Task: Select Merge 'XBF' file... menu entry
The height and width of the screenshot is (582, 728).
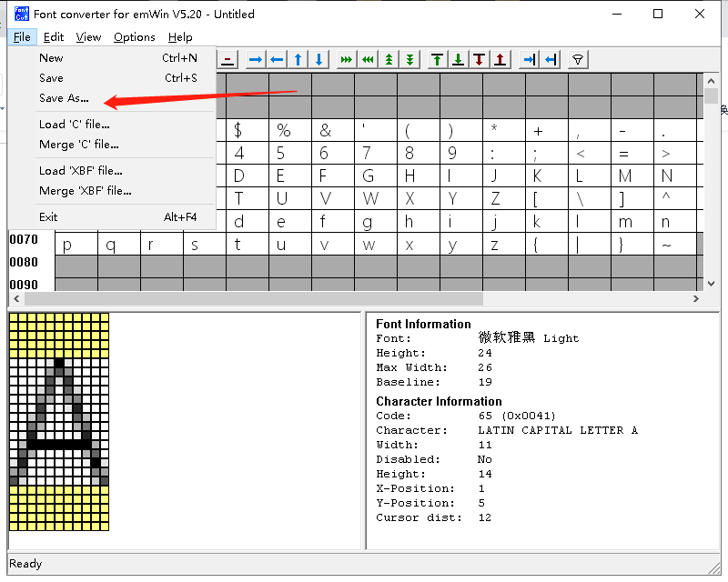Action: (x=86, y=191)
